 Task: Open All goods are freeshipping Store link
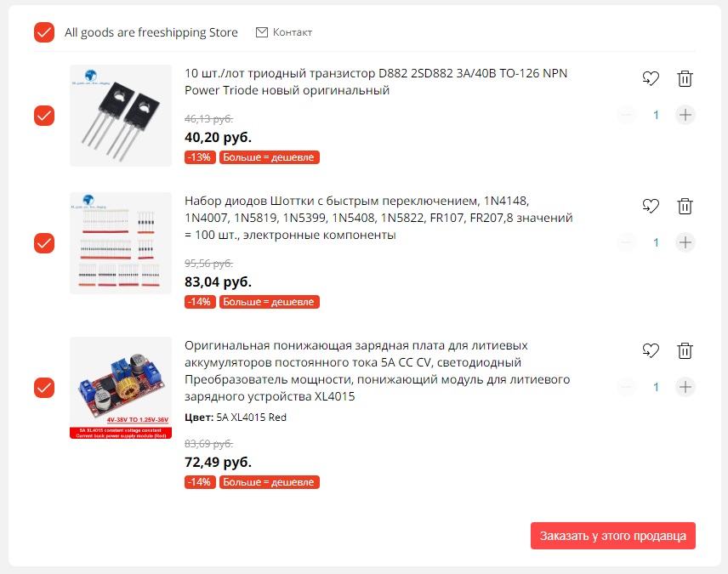click(x=151, y=32)
